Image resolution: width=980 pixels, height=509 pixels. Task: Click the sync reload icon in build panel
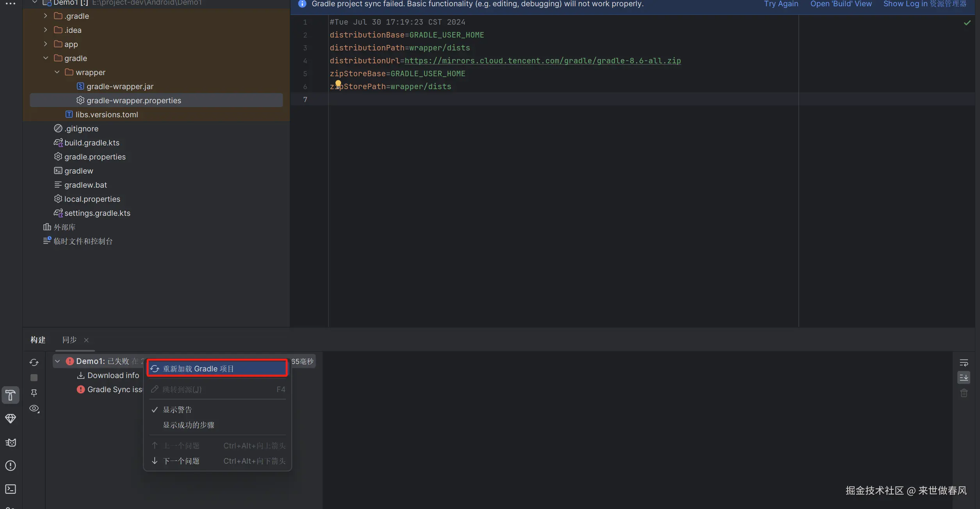tap(34, 362)
